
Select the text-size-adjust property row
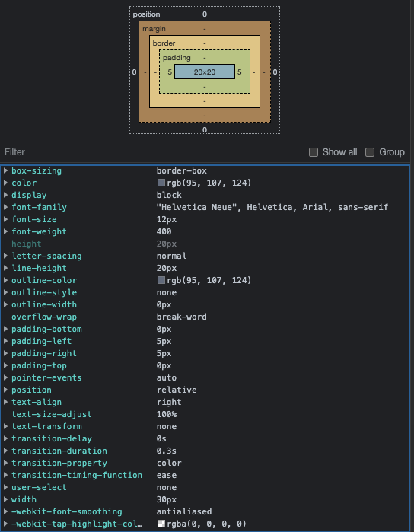point(205,414)
